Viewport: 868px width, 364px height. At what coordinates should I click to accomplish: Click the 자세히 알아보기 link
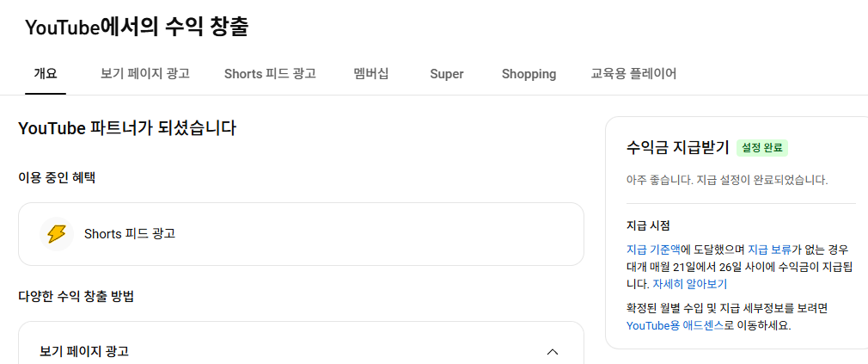[x=690, y=283]
